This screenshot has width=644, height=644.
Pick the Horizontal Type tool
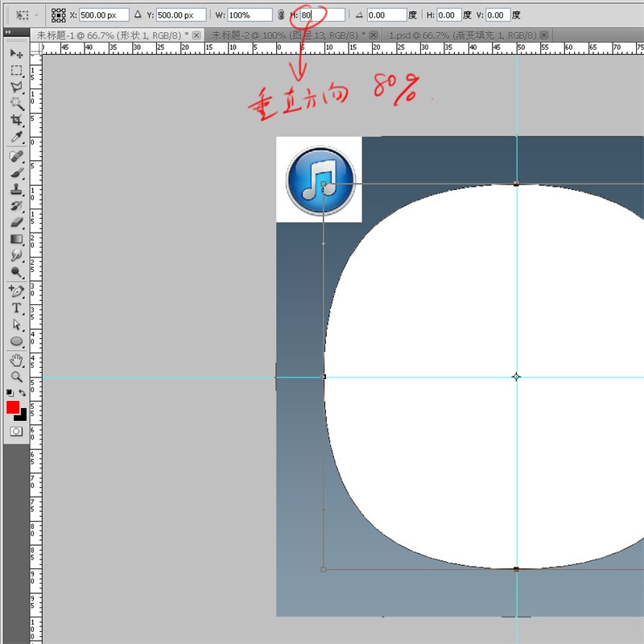click(x=16, y=308)
